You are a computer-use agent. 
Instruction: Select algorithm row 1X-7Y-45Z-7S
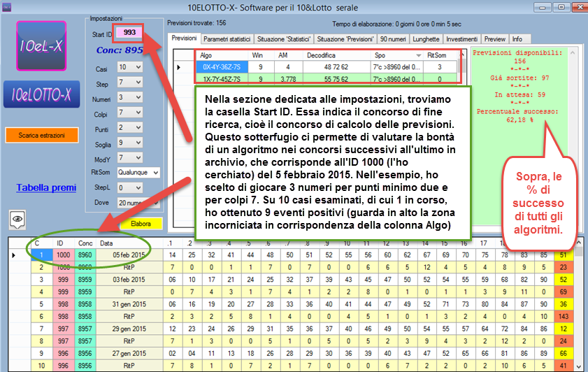click(x=222, y=79)
